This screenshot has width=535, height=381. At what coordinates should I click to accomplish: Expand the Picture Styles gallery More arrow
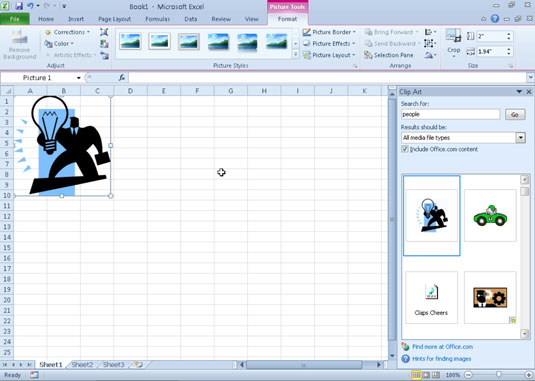tap(295, 55)
